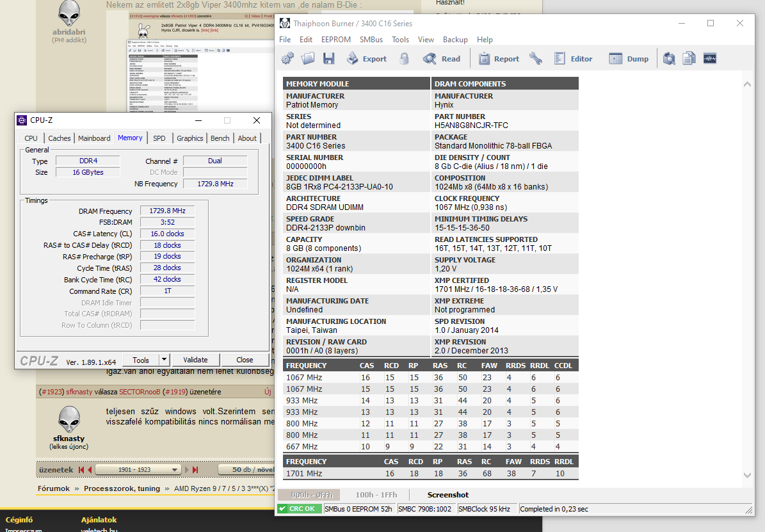The width and height of the screenshot is (765, 532).
Task: Click the open folder icon in Thaiphoon Burner toolbar
Action: 308,58
